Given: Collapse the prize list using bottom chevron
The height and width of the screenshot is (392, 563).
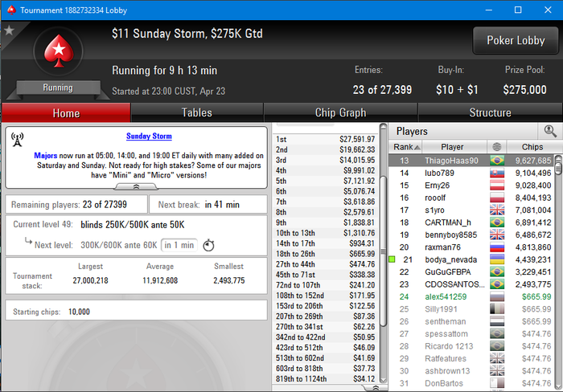Looking at the screenshot, I should point(376,388).
